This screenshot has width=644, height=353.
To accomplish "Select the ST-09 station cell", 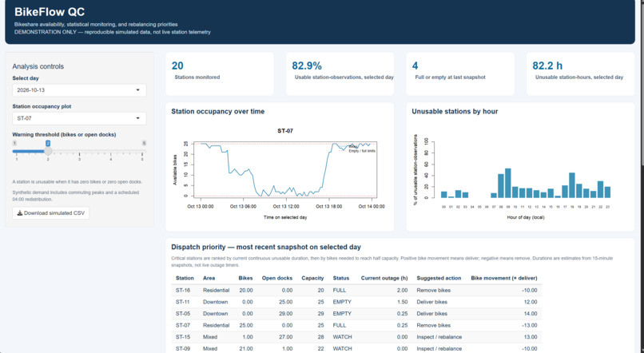I will (183, 348).
